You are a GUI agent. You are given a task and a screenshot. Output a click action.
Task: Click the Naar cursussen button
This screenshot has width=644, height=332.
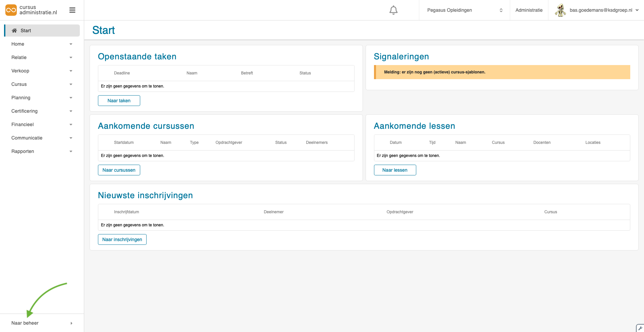(119, 170)
